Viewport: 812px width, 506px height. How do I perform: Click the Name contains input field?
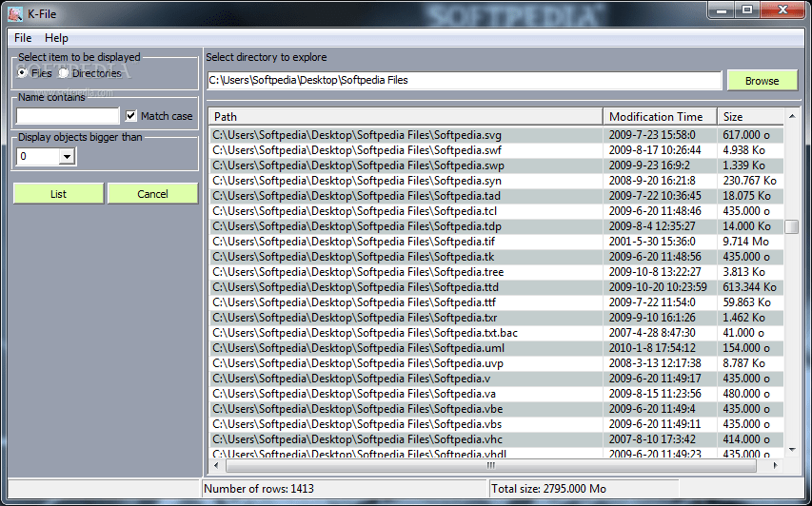click(68, 115)
